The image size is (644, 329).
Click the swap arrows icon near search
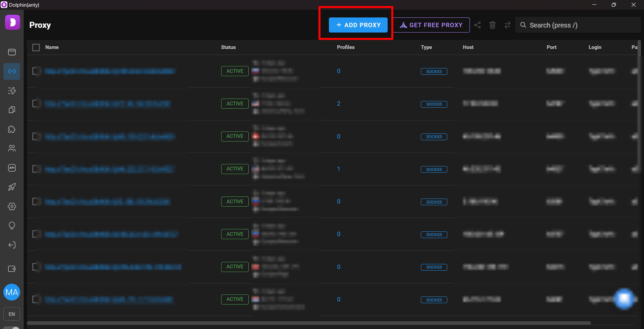[507, 25]
